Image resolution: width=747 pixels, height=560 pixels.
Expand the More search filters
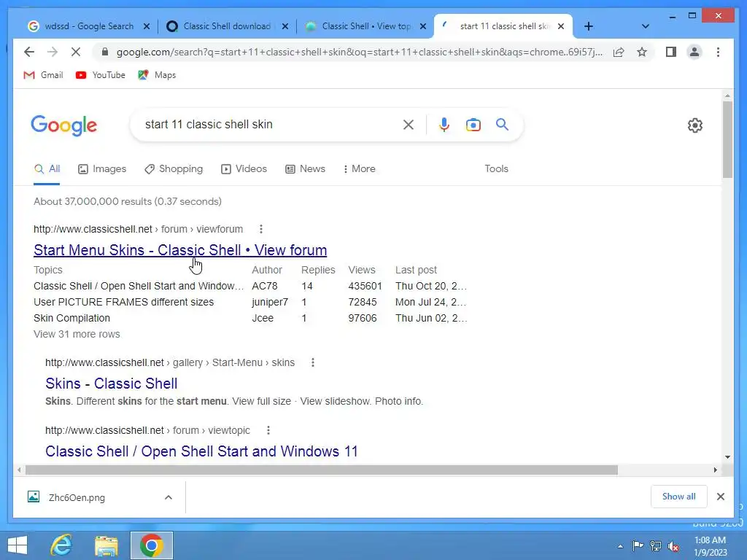point(359,169)
